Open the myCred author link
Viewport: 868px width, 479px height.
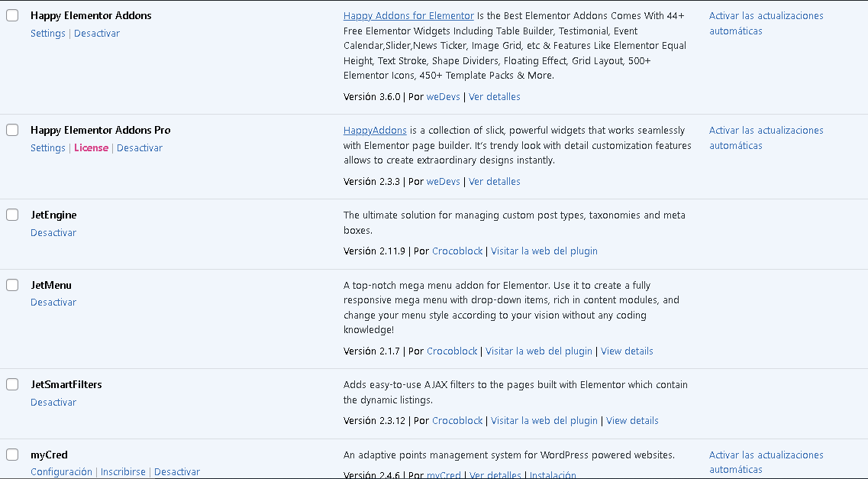[x=444, y=474]
